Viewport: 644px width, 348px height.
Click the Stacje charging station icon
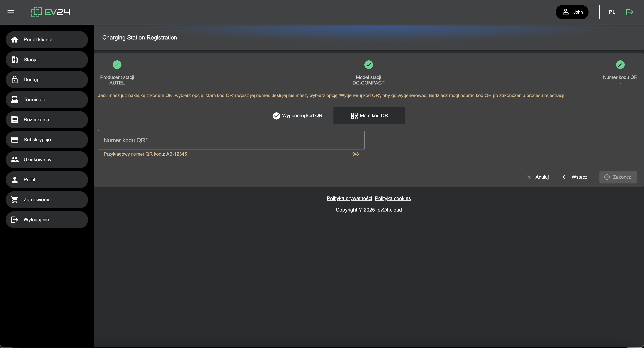coord(14,60)
